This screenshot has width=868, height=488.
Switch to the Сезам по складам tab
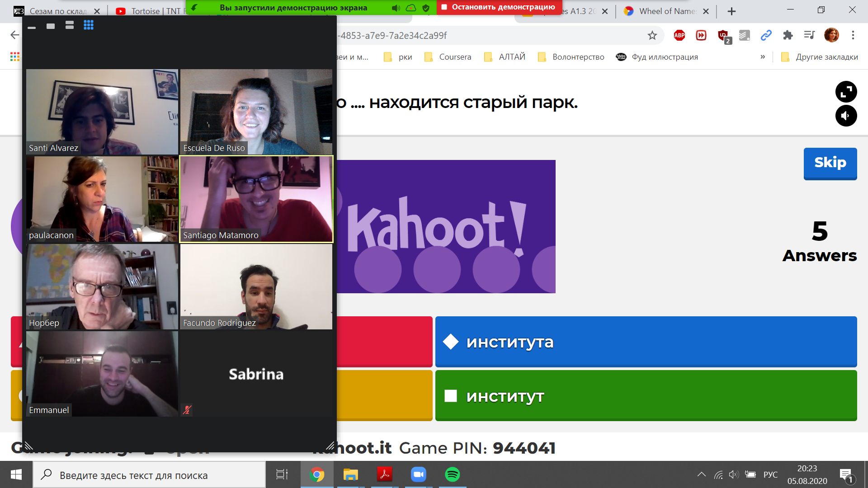pyautogui.click(x=57, y=11)
